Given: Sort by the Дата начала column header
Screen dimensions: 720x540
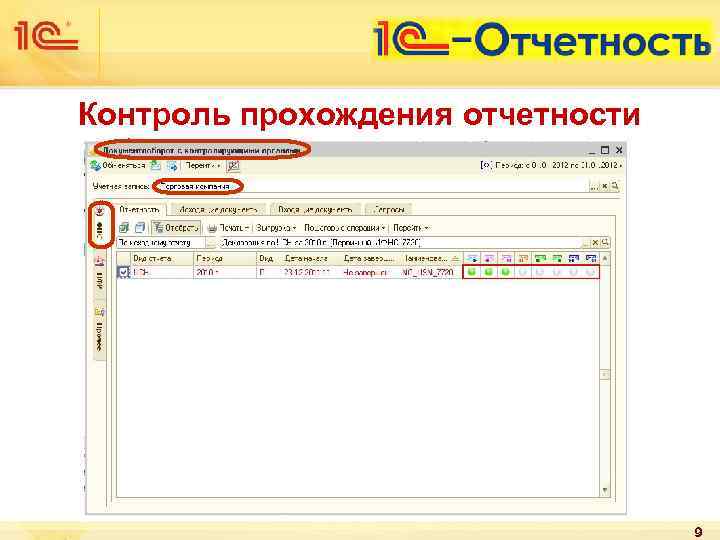Looking at the screenshot, I should [310, 259].
